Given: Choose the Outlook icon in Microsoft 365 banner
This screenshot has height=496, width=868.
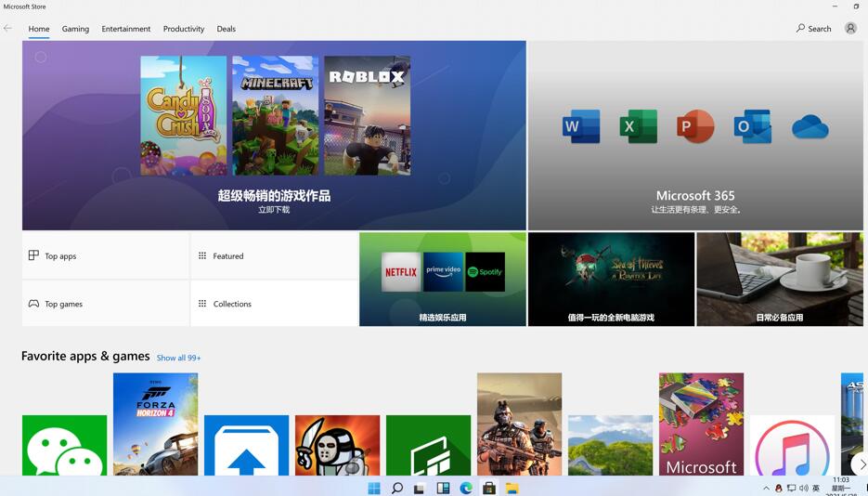Looking at the screenshot, I should (x=752, y=126).
